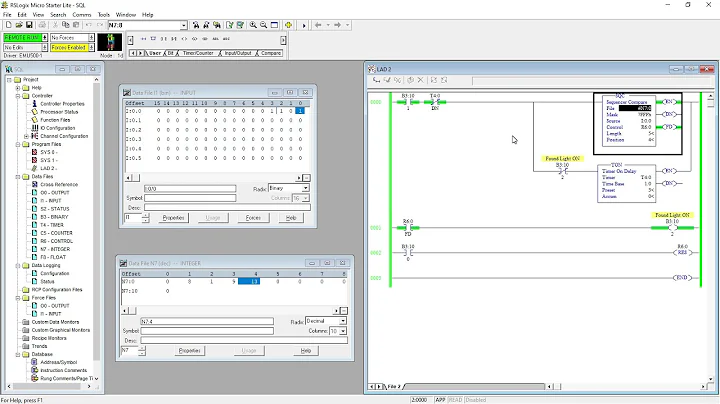Open the No Edits dropdown
The width and height of the screenshot is (720, 404).
click(x=45, y=47)
